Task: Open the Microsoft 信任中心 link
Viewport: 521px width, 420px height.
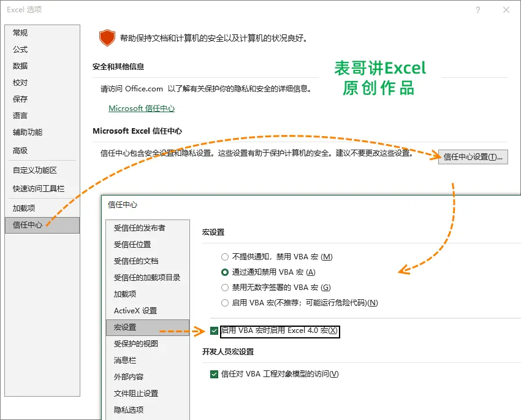Action: (x=142, y=109)
